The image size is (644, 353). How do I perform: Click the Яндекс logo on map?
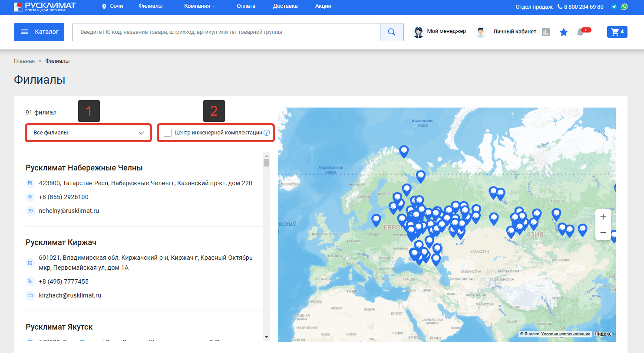(603, 334)
